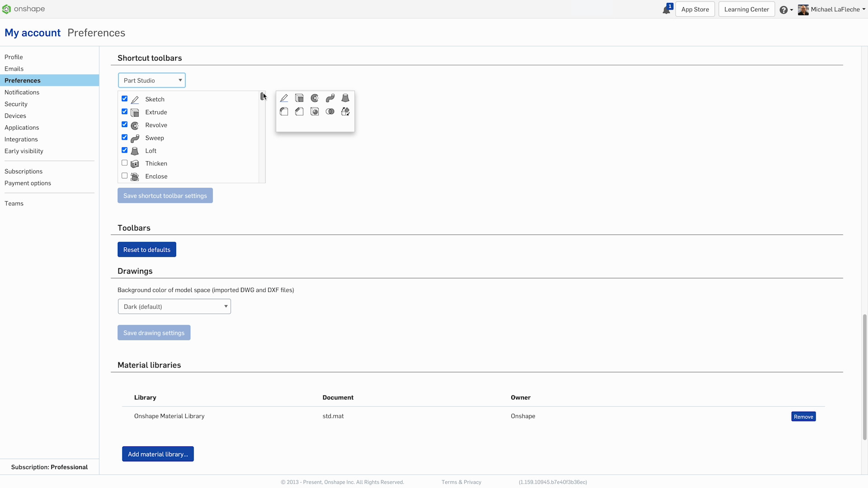Viewport: 868px width, 488px height.
Task: Click the shortcut list scrollbar handle
Action: click(262, 96)
